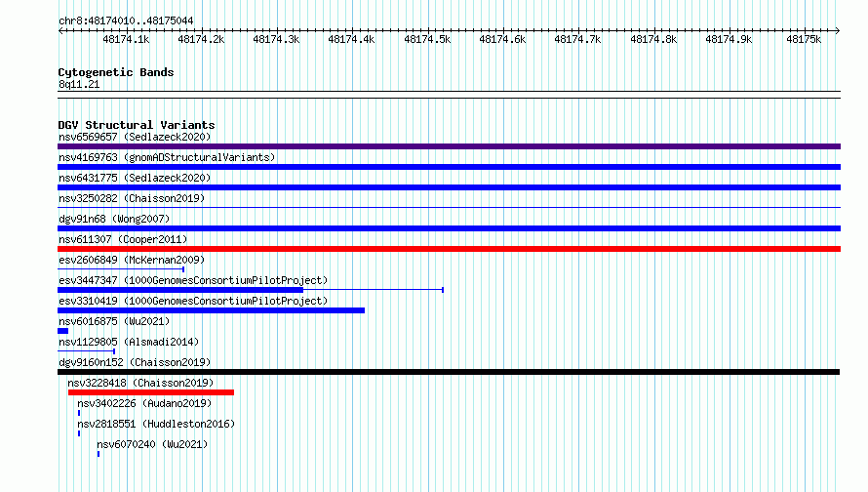Open the nsv611307 (Cooper2011) label
The image size is (868, 492).
point(123,239)
